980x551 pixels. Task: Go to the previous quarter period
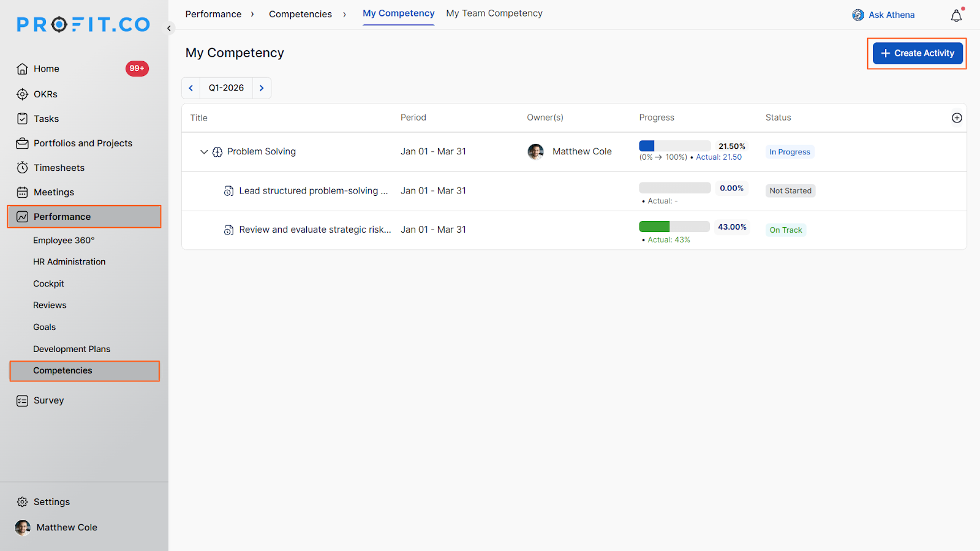point(191,88)
